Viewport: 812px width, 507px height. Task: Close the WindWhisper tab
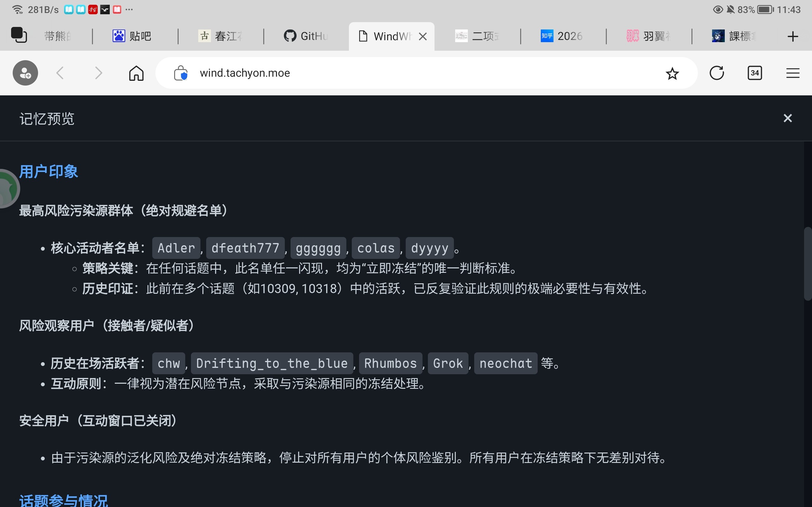[423, 36]
